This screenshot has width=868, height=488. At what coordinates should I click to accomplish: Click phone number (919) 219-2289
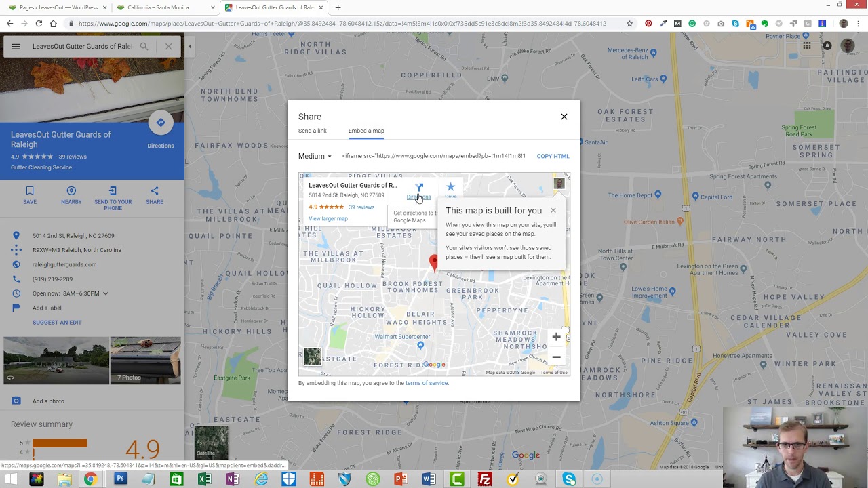[52, 279]
